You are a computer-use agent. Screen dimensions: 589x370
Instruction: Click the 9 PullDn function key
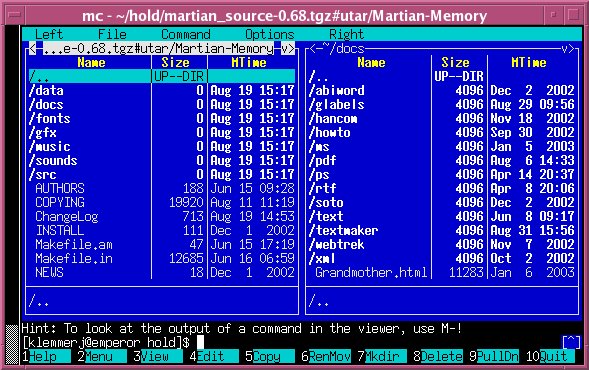tap(494, 356)
